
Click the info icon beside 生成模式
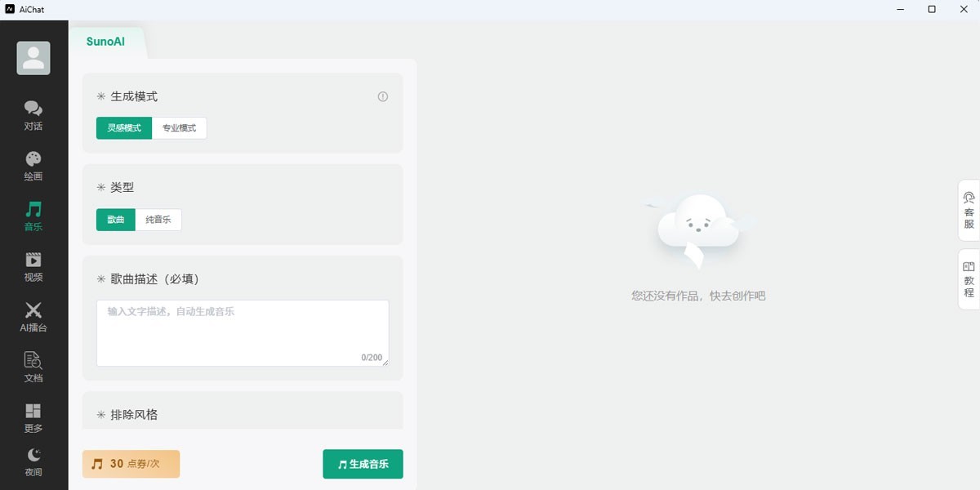(x=383, y=96)
